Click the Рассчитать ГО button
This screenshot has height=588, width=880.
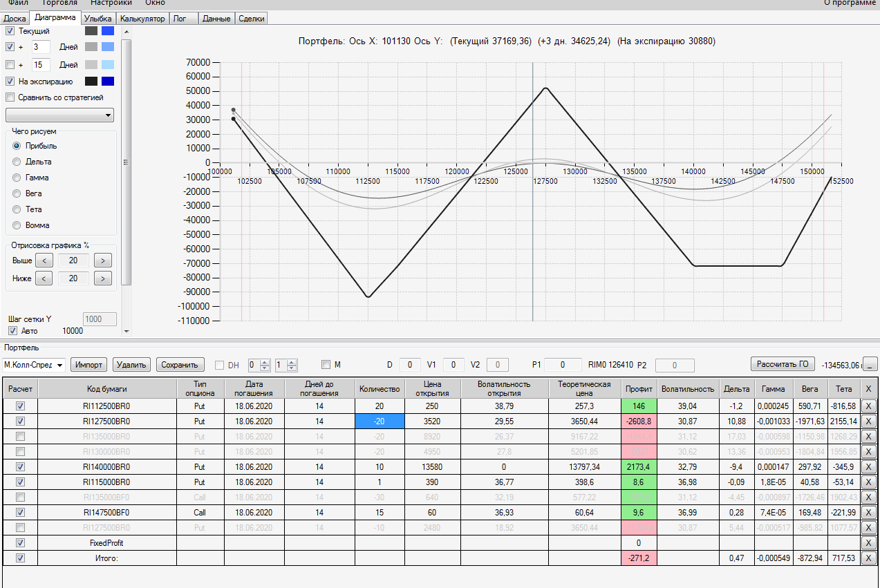click(x=781, y=364)
